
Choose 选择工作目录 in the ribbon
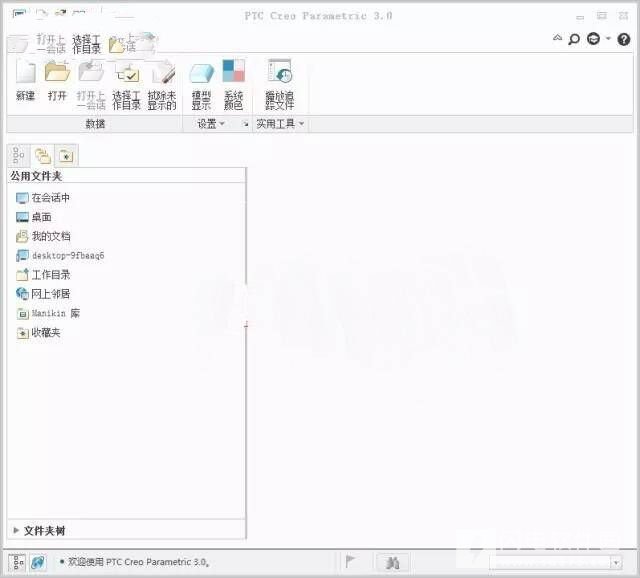(127, 85)
